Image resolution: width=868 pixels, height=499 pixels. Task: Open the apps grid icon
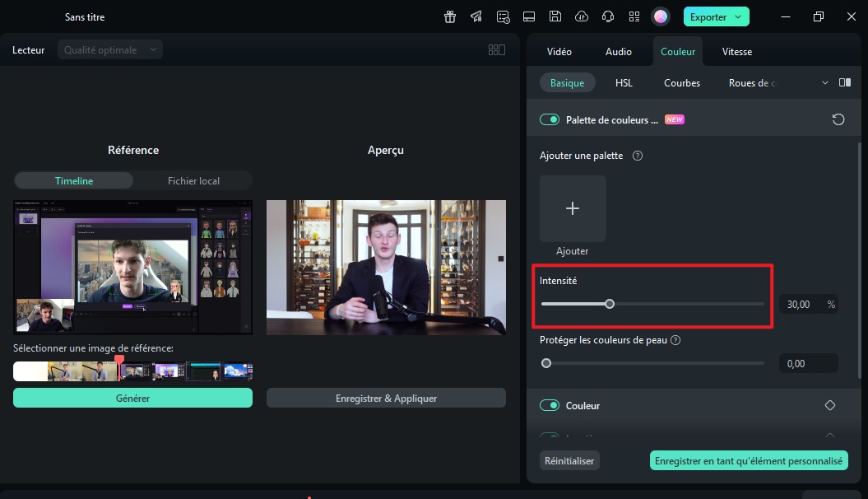pos(634,16)
